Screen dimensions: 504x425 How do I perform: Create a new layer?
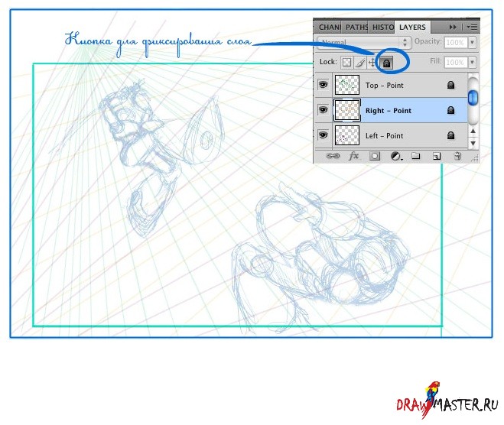click(437, 157)
